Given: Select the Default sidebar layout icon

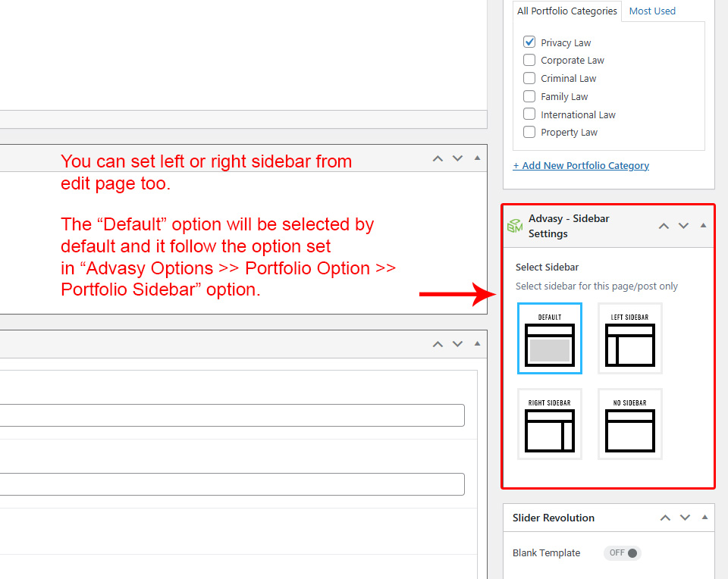Looking at the screenshot, I should click(550, 338).
